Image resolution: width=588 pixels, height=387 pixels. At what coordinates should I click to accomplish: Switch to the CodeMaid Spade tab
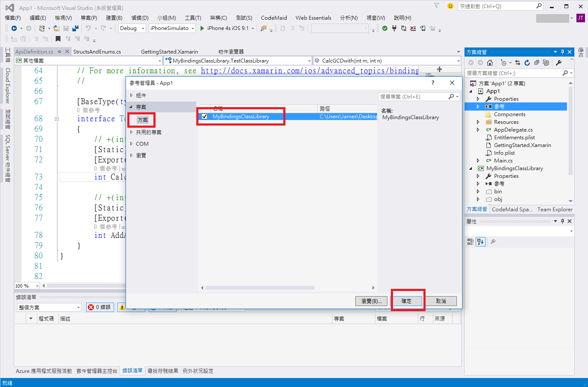point(512,210)
